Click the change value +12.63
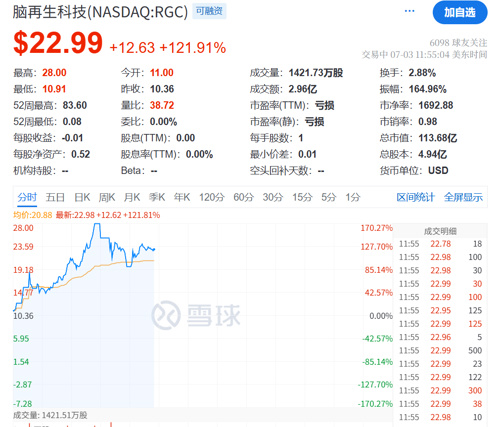This screenshot has height=427, width=500. [132, 48]
